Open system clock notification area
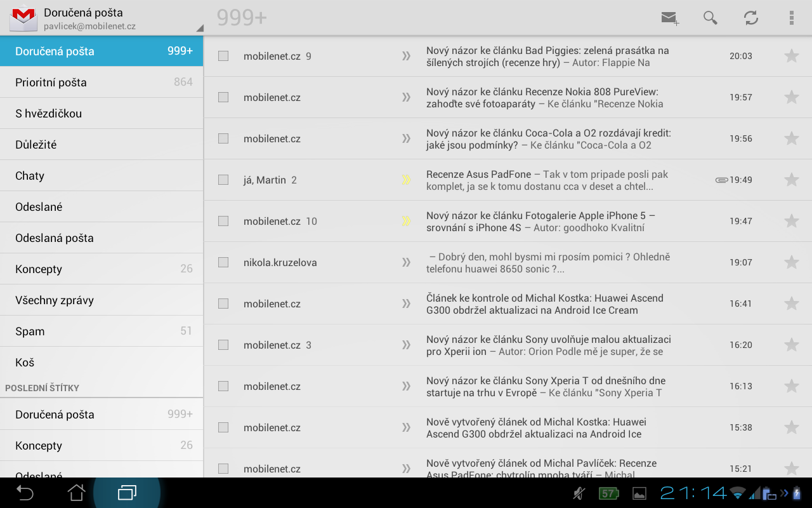812x508 pixels. (693, 493)
